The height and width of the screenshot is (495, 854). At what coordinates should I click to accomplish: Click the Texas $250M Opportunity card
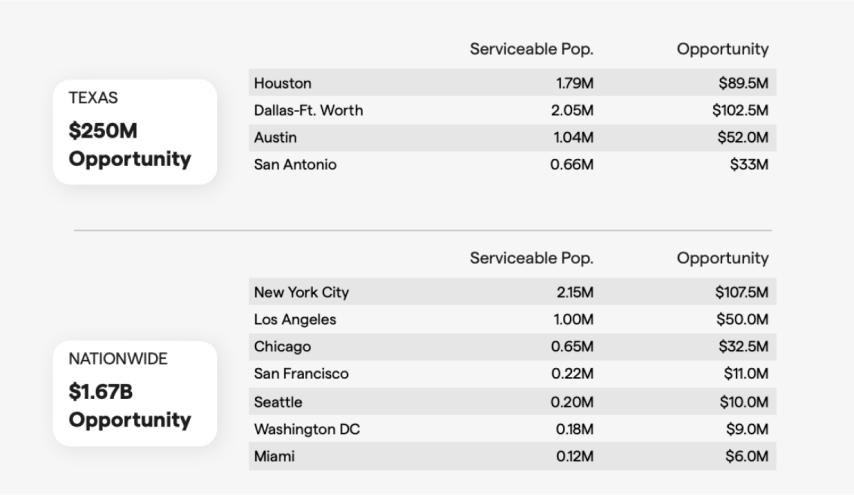pos(135,132)
